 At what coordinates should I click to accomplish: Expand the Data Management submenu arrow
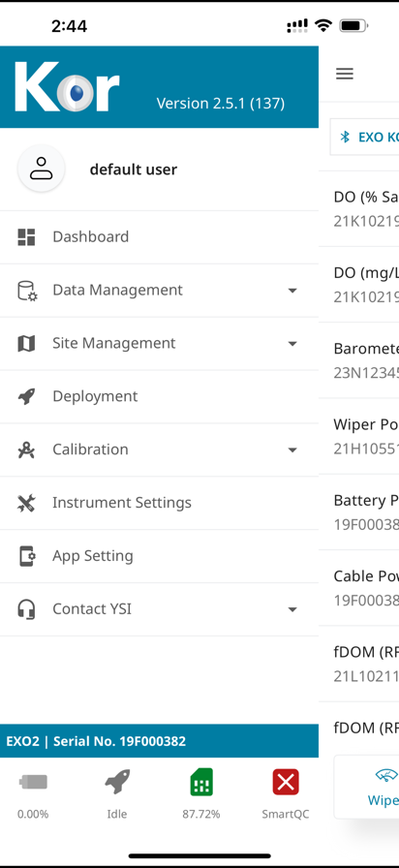click(x=292, y=291)
